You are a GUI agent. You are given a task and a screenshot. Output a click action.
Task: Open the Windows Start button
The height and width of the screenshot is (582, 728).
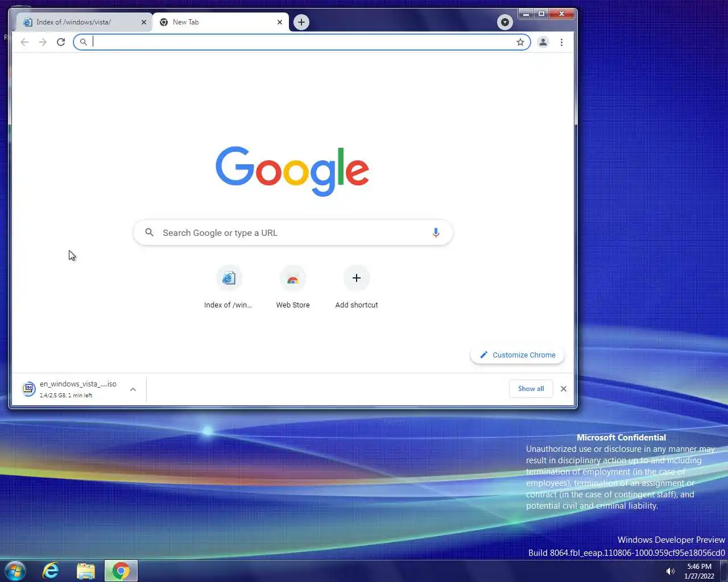point(15,571)
